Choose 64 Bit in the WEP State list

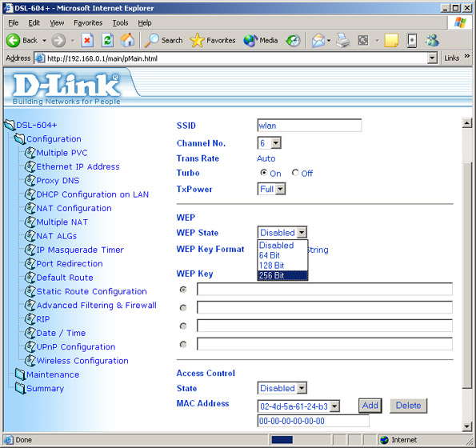(282, 255)
